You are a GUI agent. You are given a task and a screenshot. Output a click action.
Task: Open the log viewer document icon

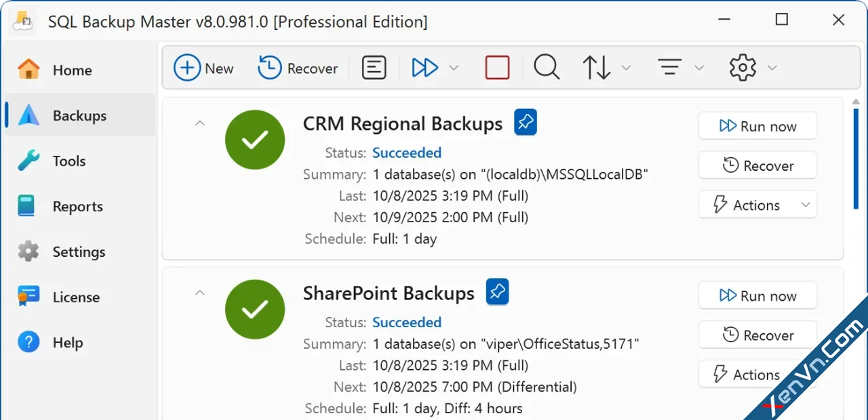tap(374, 68)
